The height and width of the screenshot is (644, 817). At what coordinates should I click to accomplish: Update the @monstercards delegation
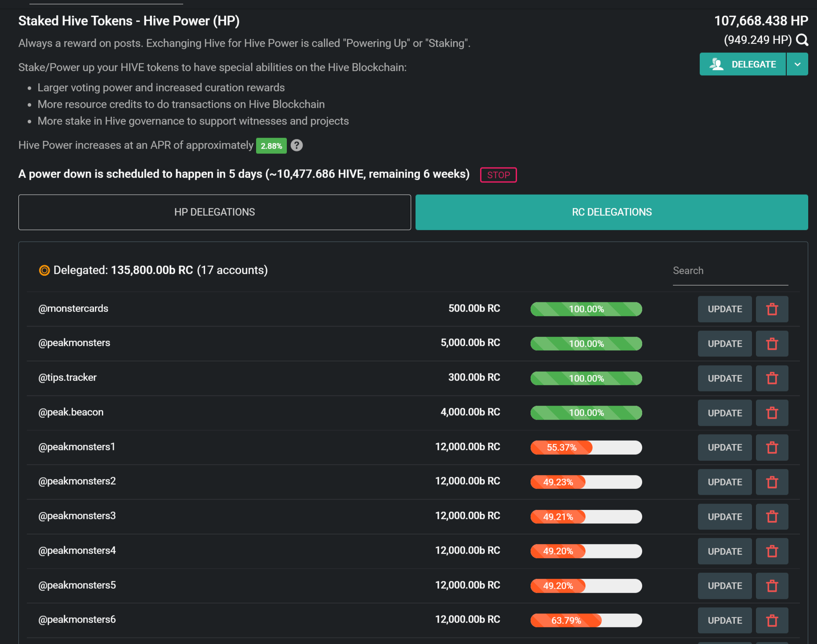pos(725,309)
